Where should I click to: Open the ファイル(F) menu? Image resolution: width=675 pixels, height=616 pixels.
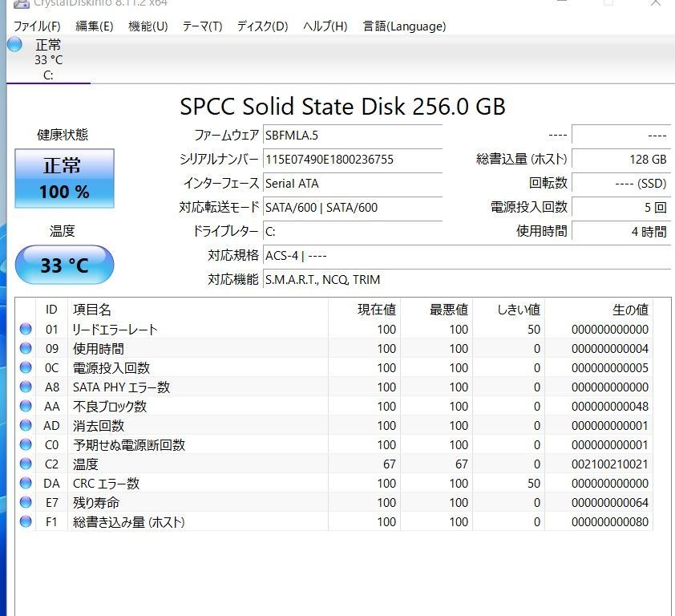tap(37, 26)
